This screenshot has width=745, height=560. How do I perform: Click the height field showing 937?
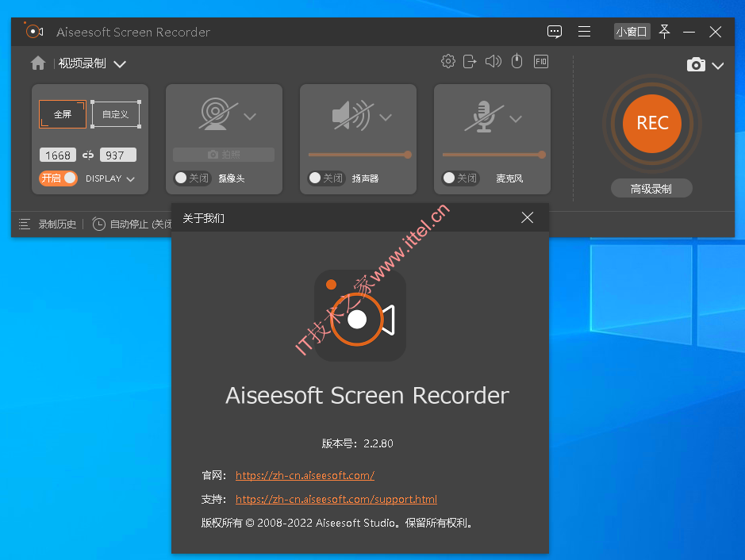pyautogui.click(x=118, y=155)
